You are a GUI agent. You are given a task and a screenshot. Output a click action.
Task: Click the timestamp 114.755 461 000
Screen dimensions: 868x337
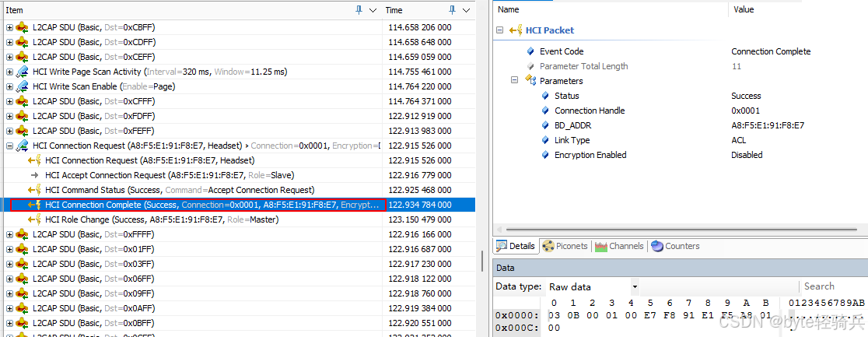point(419,72)
